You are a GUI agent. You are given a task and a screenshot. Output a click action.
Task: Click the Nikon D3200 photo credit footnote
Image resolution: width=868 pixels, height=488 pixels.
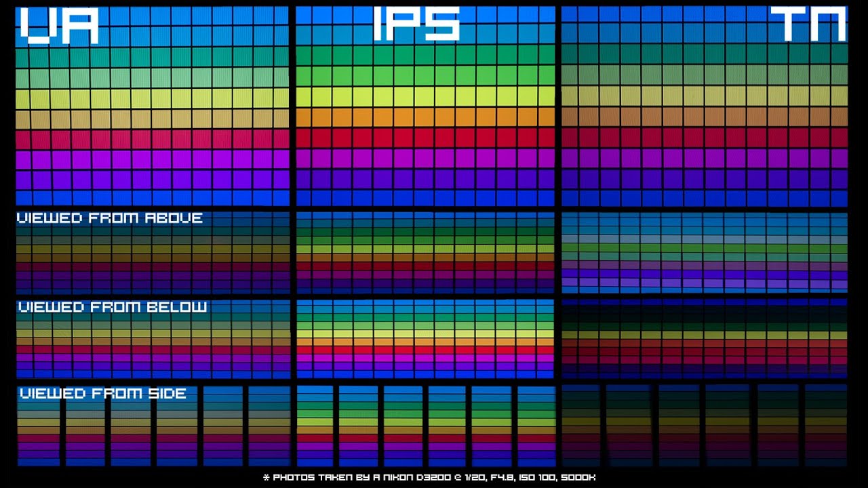[x=429, y=477]
